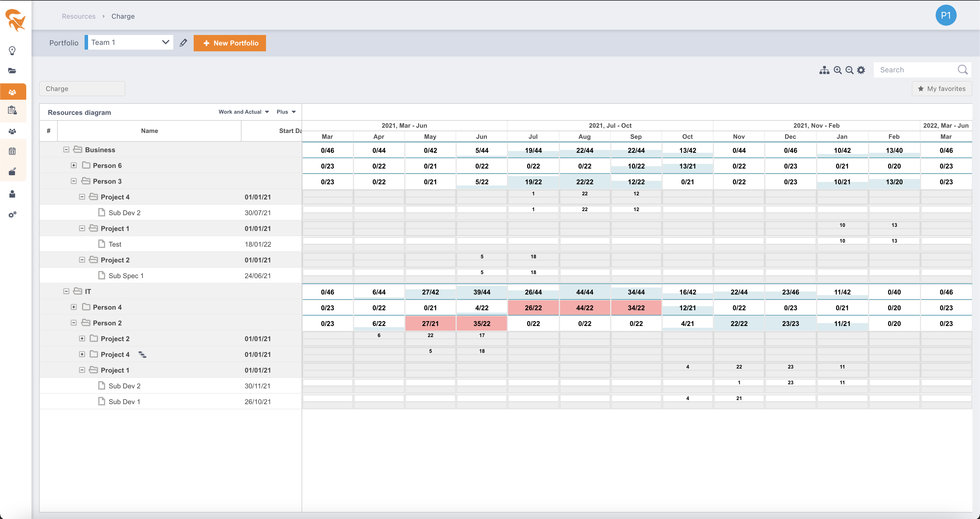
Task: Click the P1 user avatar
Action: [946, 15]
